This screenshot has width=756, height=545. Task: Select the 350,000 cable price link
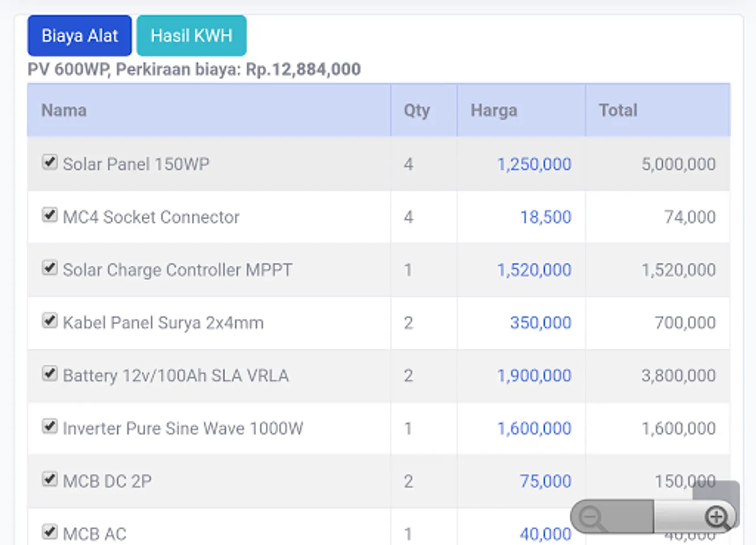(540, 323)
